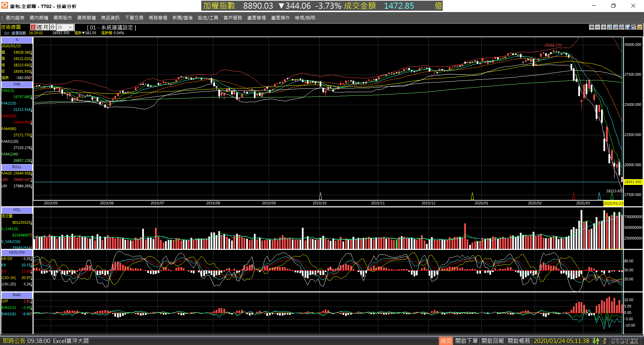This screenshot has height=345, width=644.
Task: Click the BIAS1(3) value label
Action: (x=9, y=308)
